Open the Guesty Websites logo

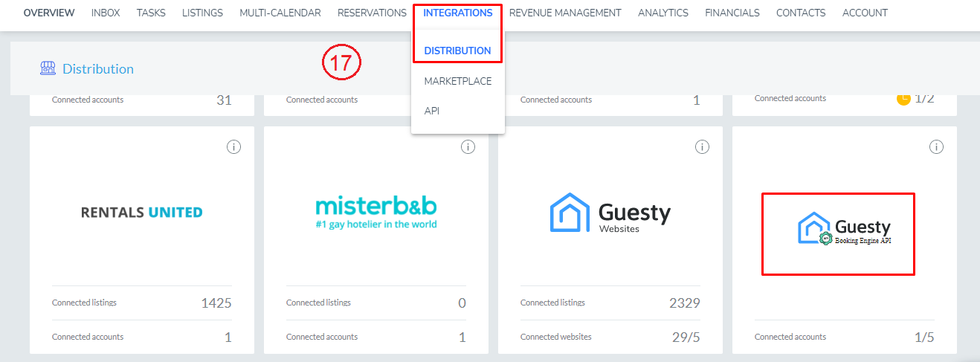[610, 213]
